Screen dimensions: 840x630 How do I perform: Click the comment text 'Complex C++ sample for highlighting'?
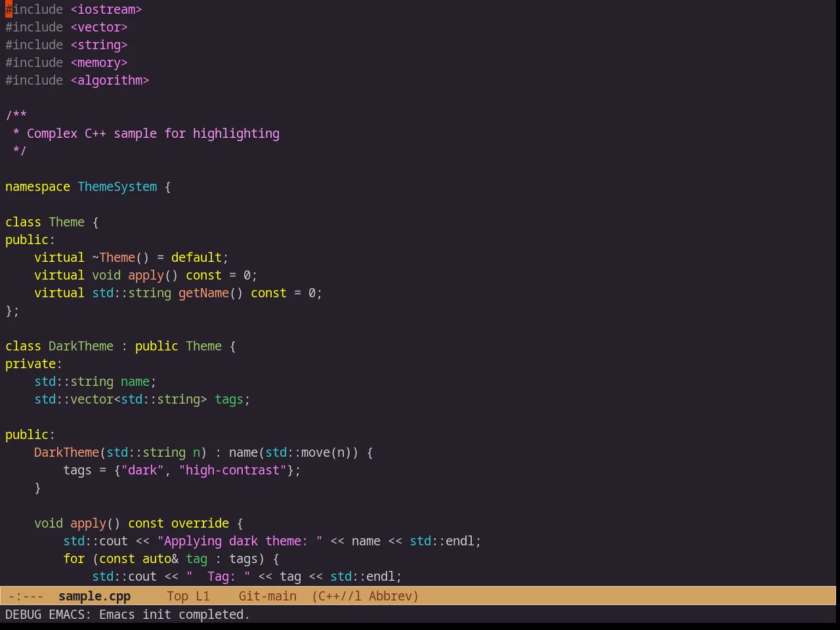[x=153, y=133]
